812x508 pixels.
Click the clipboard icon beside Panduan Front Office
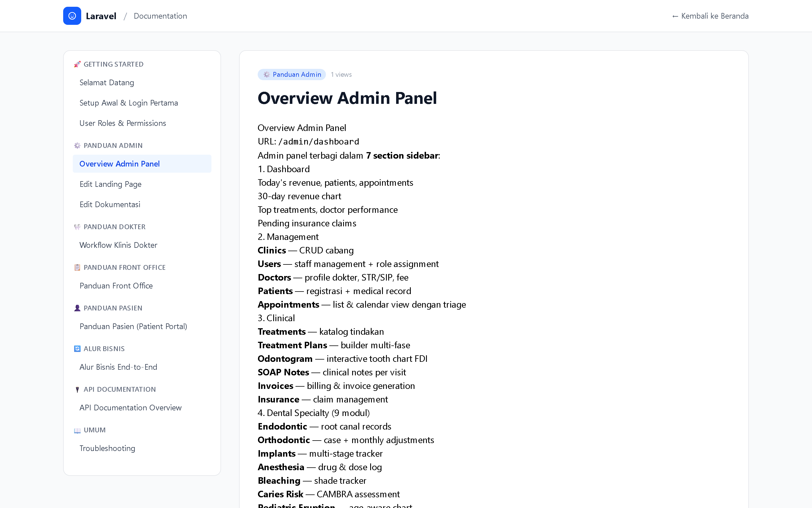point(77,268)
